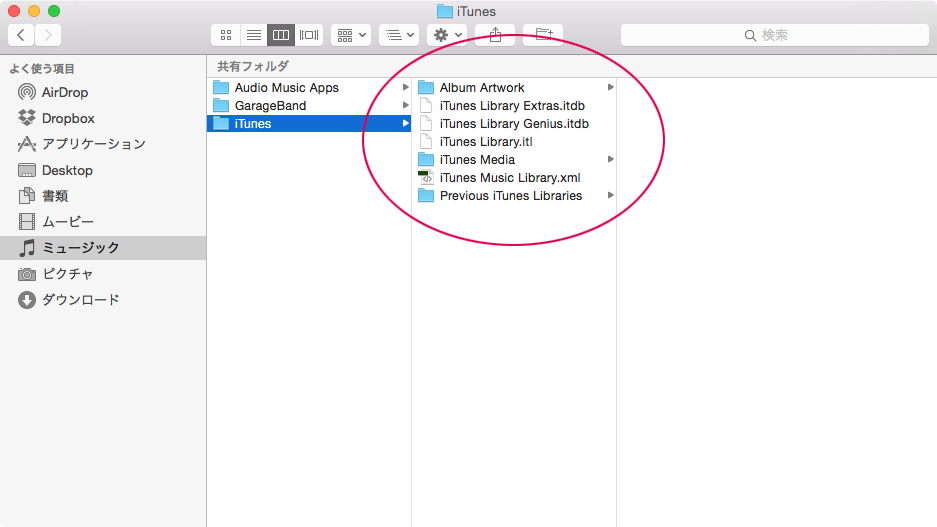Click the search field

774,35
